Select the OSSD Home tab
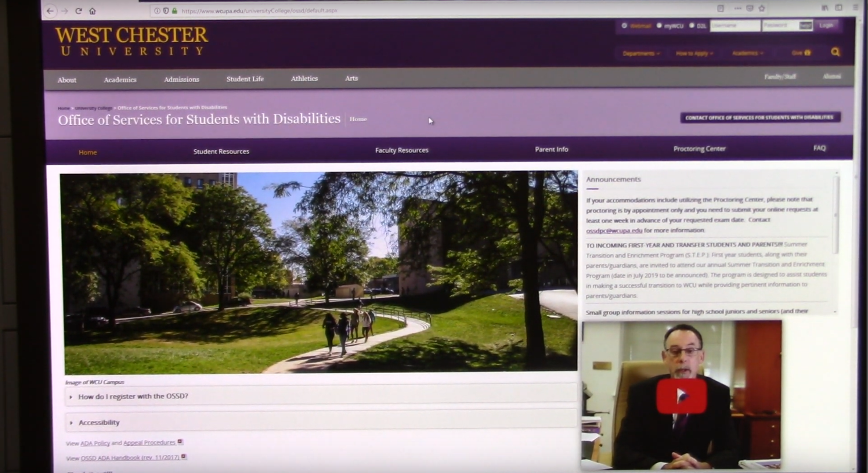The image size is (868, 473). (88, 153)
